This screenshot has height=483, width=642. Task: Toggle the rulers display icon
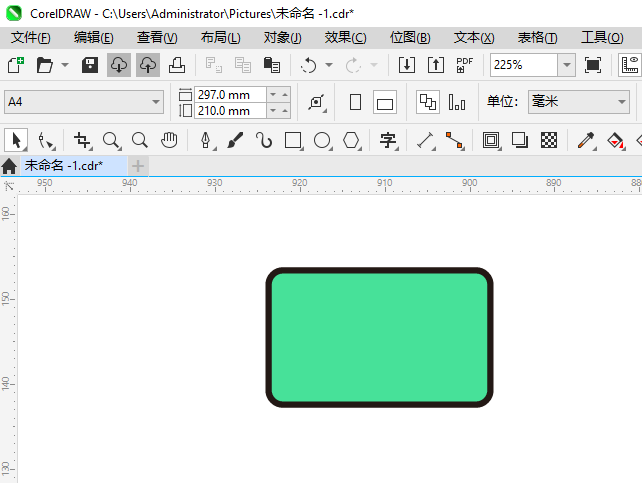coord(630,65)
